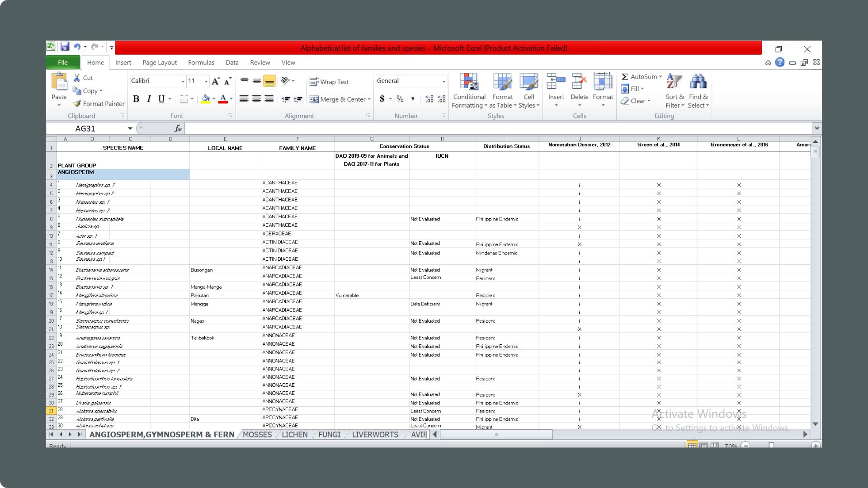Apply accounting dollar number format
This screenshot has width=868, height=488.
tap(382, 99)
